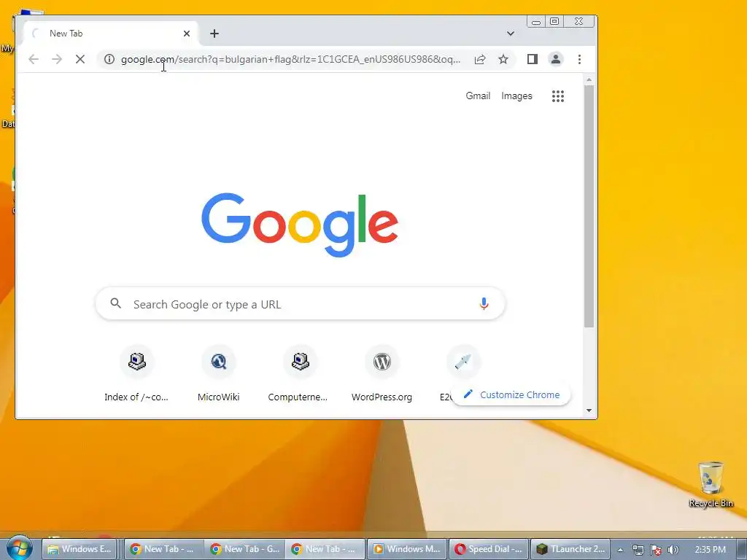Click the 2:35 PM taskbar clock

point(710,550)
